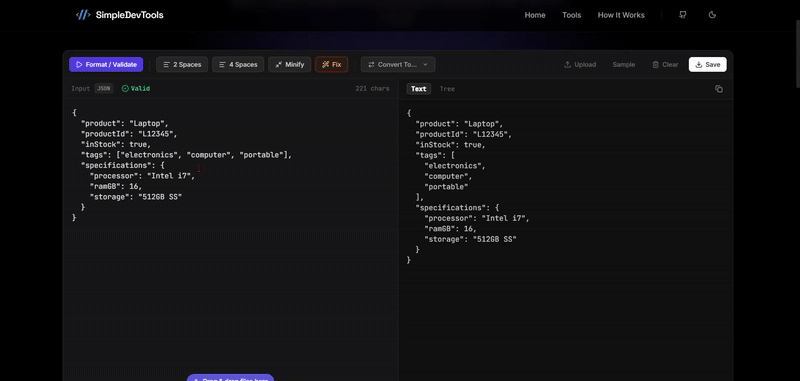
Task: Fix the JSON with the Fix button
Action: point(332,64)
